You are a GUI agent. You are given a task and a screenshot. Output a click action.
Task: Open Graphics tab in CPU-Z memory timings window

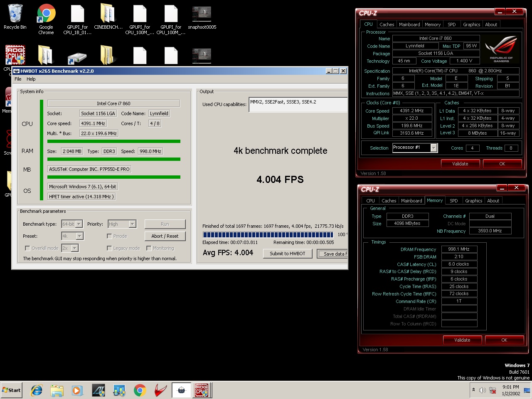(473, 201)
